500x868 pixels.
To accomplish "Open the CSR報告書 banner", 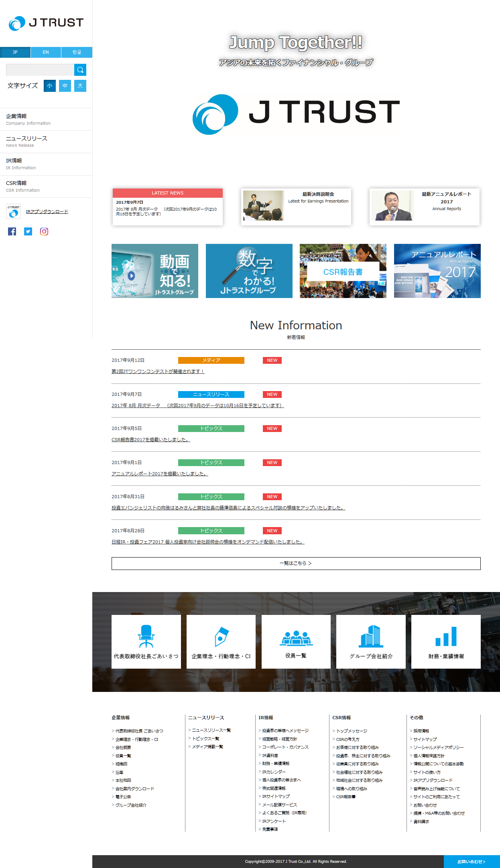I will pos(343,271).
